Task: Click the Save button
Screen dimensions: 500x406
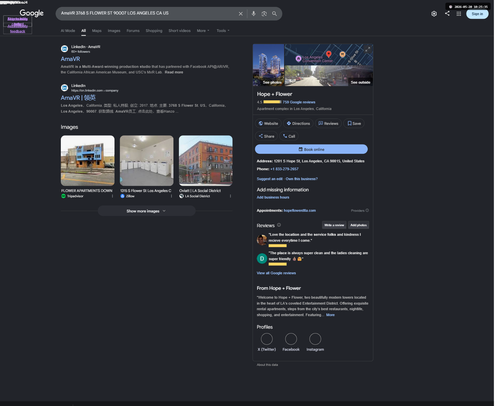Action: coord(354,123)
